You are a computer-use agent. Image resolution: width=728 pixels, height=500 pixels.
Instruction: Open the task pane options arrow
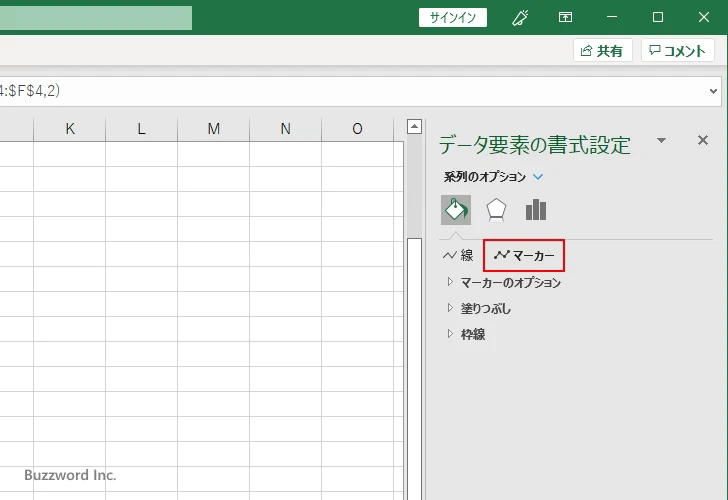coord(662,140)
